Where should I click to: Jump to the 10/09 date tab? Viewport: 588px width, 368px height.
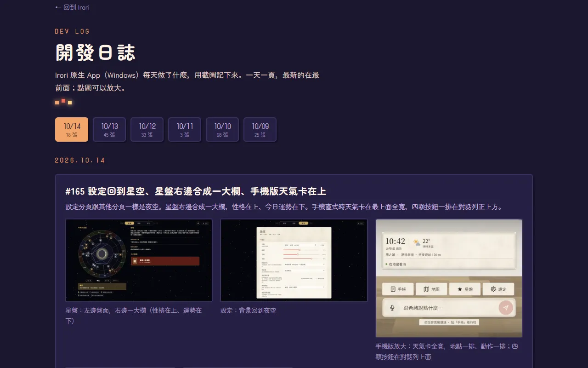coord(260,129)
